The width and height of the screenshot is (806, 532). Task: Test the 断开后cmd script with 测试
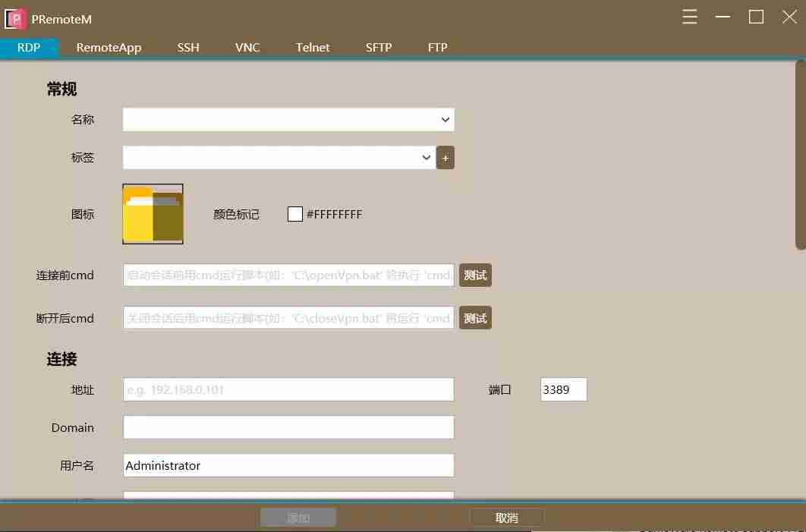pyautogui.click(x=475, y=318)
